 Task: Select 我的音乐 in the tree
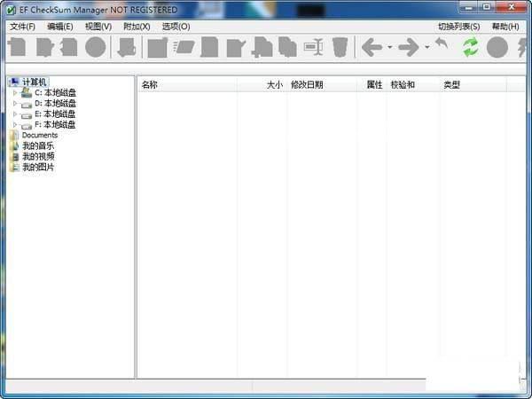(38, 146)
